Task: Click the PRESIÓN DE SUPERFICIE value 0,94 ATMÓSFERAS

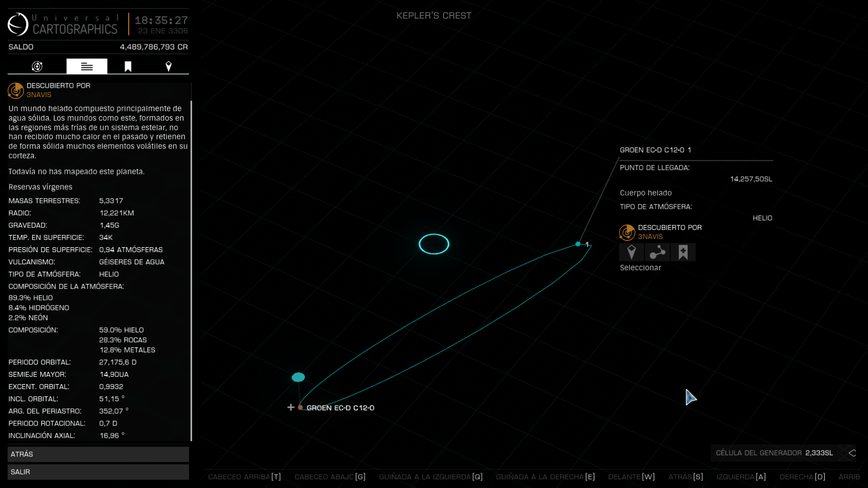Action: (131, 250)
